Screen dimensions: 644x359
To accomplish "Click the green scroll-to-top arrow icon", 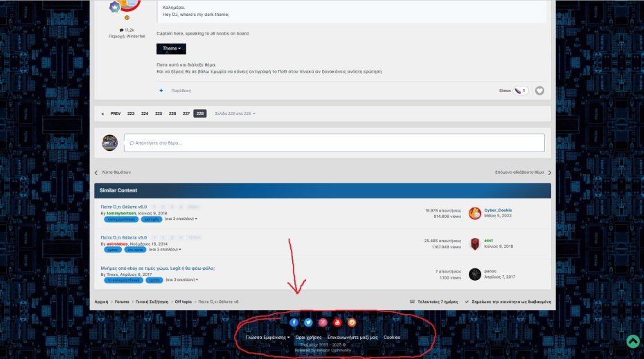I will pyautogui.click(x=633, y=341).
